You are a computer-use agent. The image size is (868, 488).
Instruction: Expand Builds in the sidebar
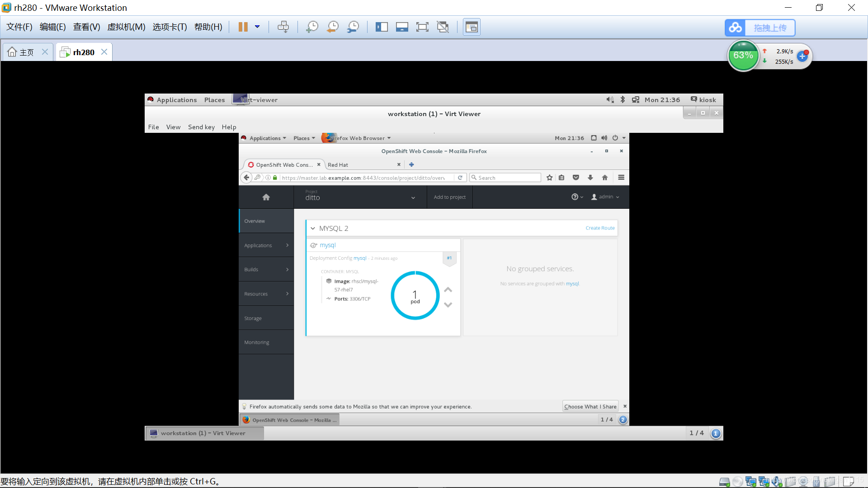pos(266,270)
